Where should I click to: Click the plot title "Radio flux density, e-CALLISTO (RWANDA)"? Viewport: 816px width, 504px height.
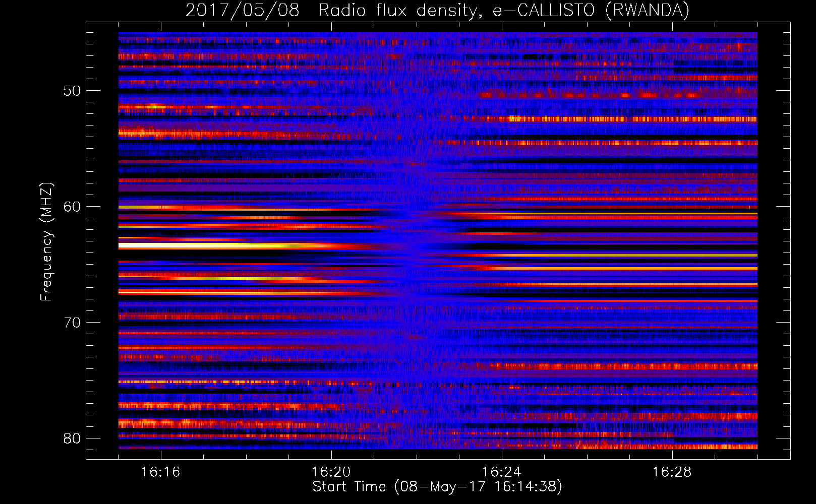(x=504, y=10)
